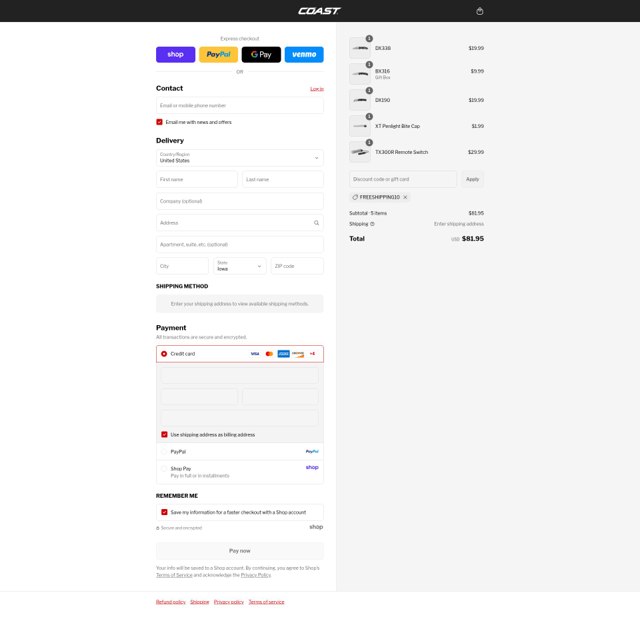
Task: Click into the First name field
Action: (x=197, y=179)
